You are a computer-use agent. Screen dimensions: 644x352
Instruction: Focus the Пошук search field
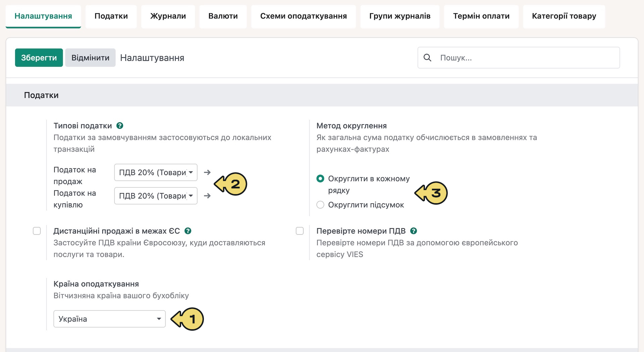[519, 58]
